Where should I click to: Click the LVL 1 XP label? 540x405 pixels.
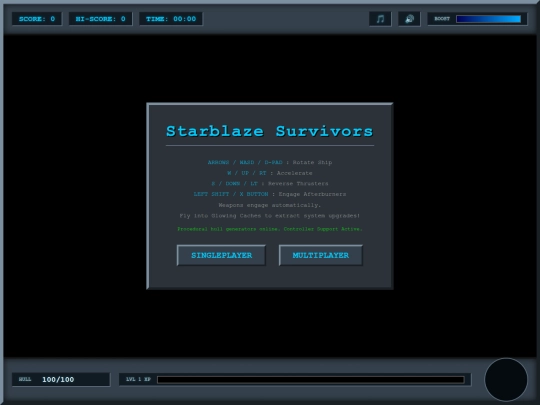pyautogui.click(x=138, y=379)
